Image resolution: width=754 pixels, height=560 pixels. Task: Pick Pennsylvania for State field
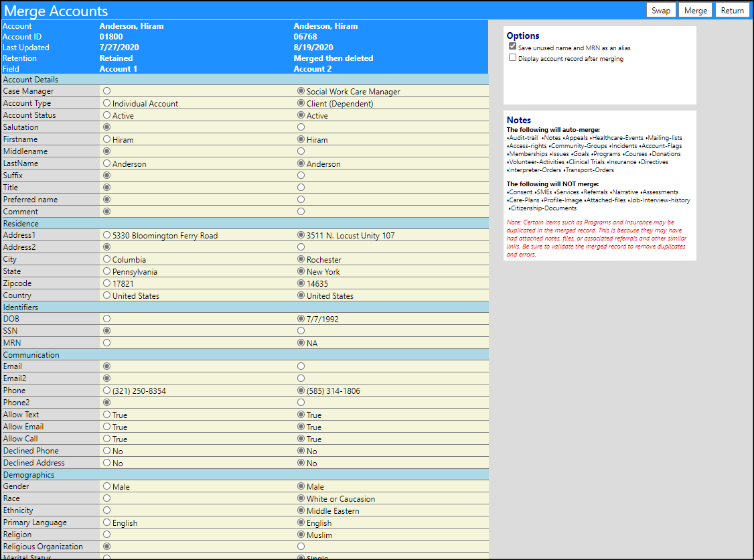(106, 271)
